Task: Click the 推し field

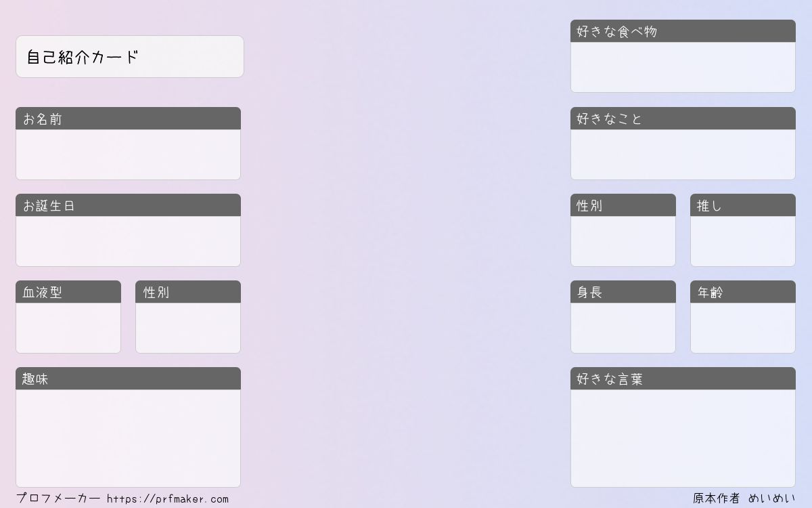Action: click(743, 241)
